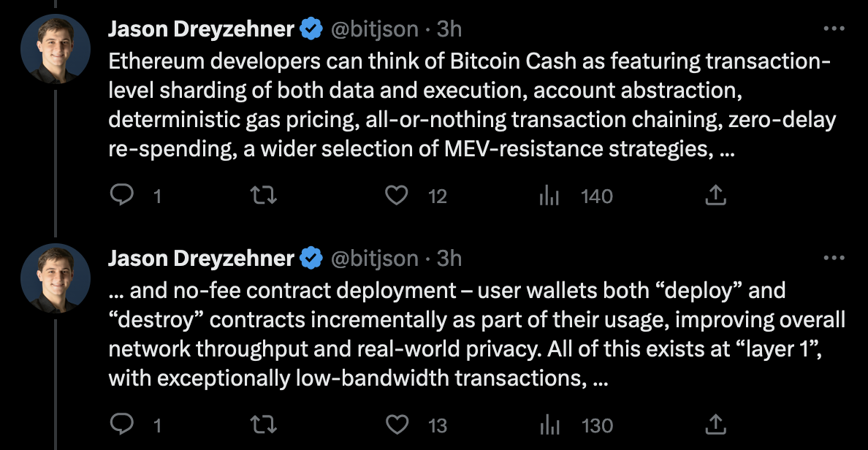
Task: Reply to the second tweet about contract deployment
Action: click(x=121, y=424)
